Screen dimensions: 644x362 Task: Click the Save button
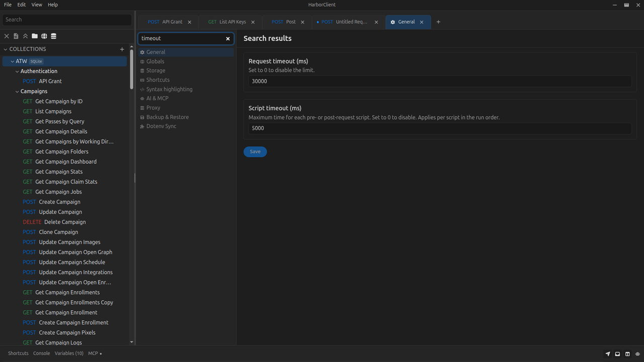pyautogui.click(x=255, y=152)
